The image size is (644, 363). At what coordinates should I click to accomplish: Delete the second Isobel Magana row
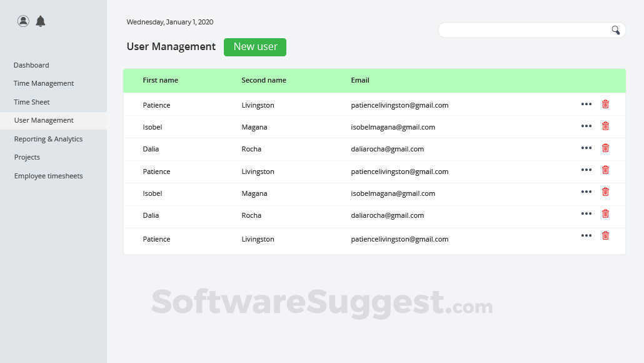click(x=605, y=192)
